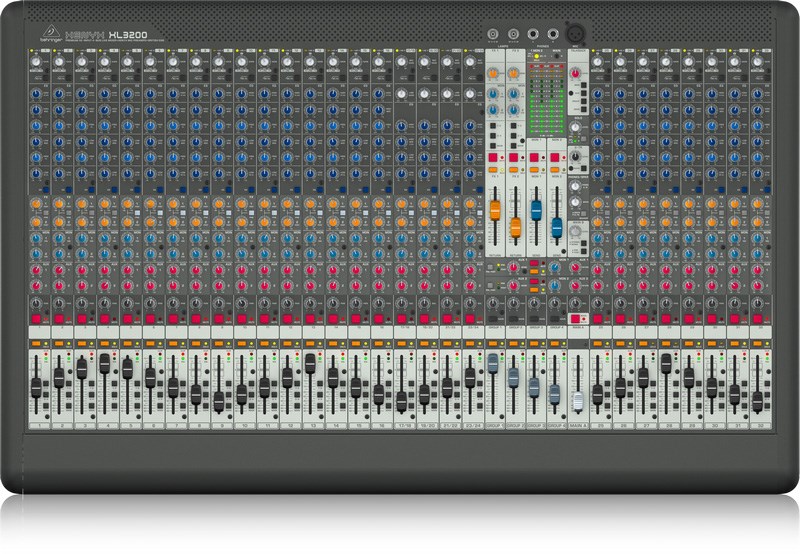800x554 pixels.
Task: Click the channel 1 gain knob at top
Action: (36, 62)
